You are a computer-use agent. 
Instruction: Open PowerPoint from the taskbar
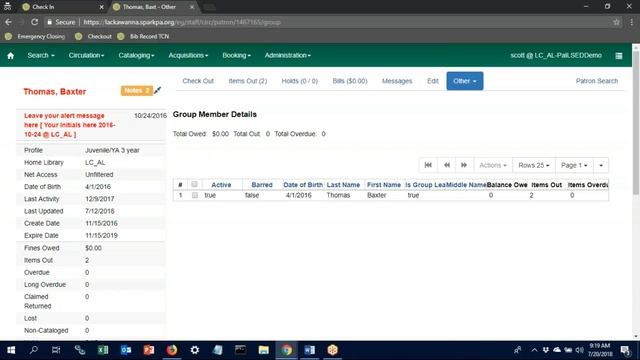[149, 350]
